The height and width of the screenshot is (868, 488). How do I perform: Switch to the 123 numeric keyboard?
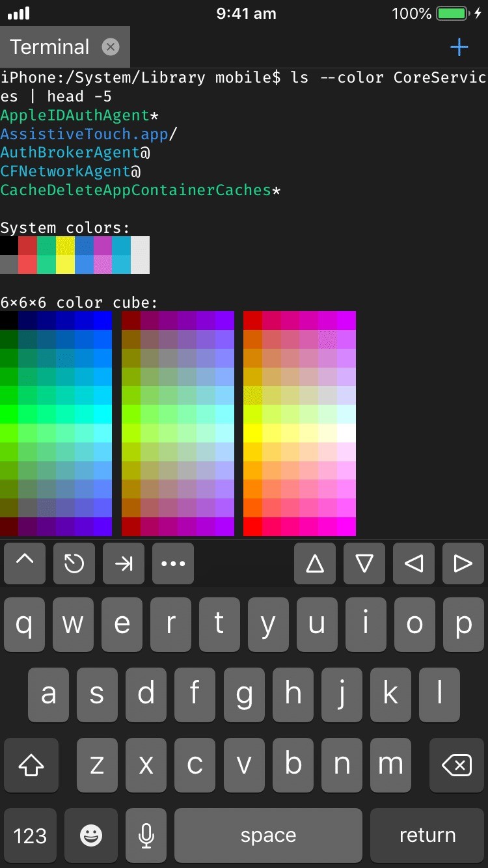[x=31, y=835]
